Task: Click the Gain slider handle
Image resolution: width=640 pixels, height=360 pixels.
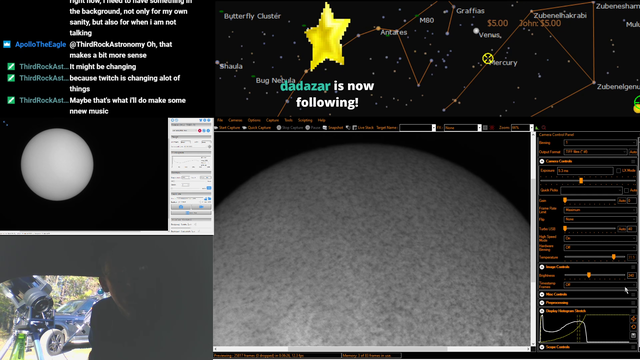Action: click(x=565, y=200)
